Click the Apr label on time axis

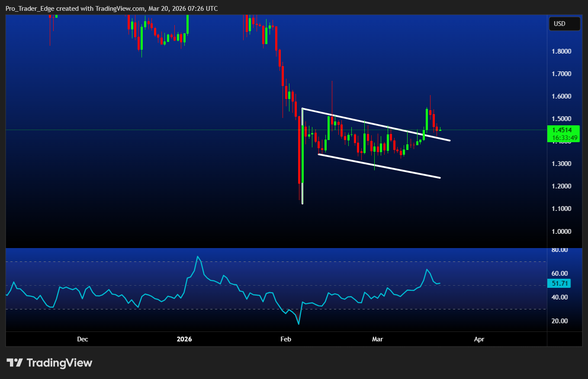click(479, 339)
